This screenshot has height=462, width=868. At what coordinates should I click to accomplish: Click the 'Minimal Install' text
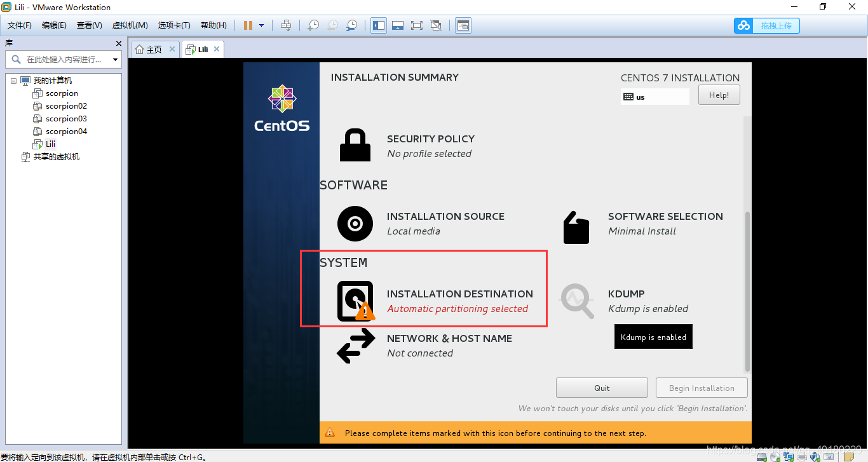click(642, 231)
